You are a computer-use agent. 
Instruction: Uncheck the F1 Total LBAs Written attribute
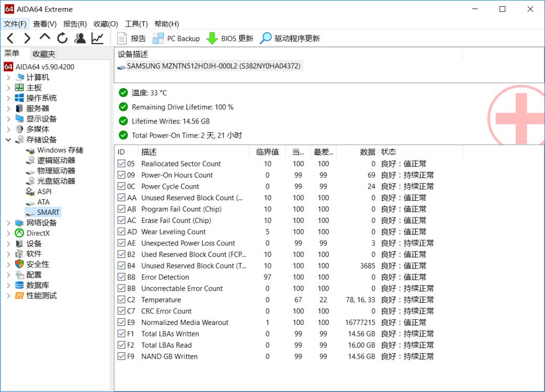coord(122,333)
